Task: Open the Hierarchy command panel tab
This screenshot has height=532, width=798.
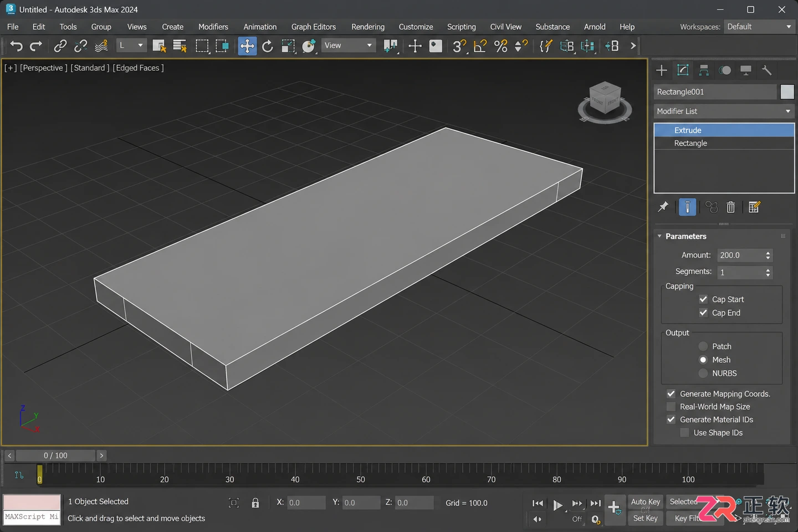Action: tap(704, 70)
